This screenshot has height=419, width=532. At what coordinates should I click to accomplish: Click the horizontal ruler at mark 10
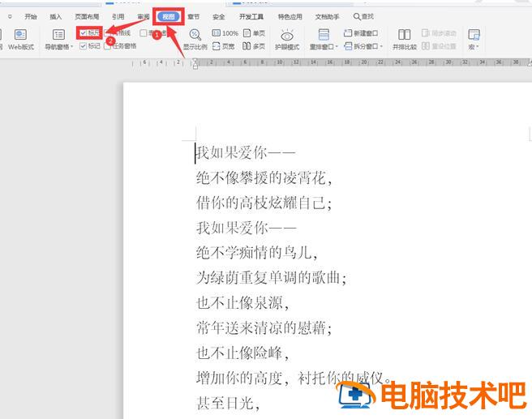click(280, 62)
